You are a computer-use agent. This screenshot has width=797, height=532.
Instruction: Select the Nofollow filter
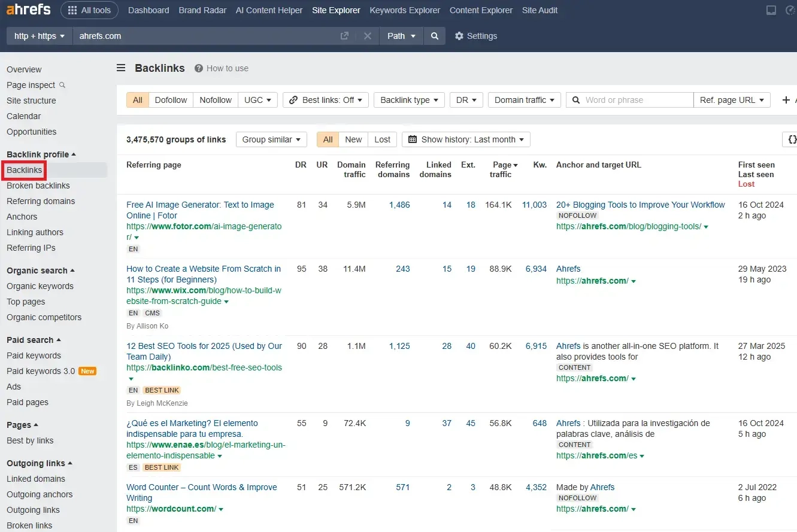point(216,100)
